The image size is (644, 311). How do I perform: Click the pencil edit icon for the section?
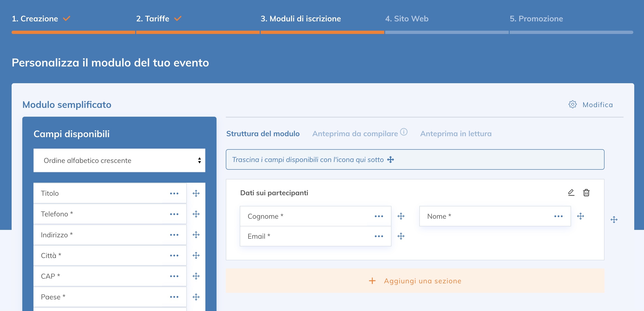point(571,193)
